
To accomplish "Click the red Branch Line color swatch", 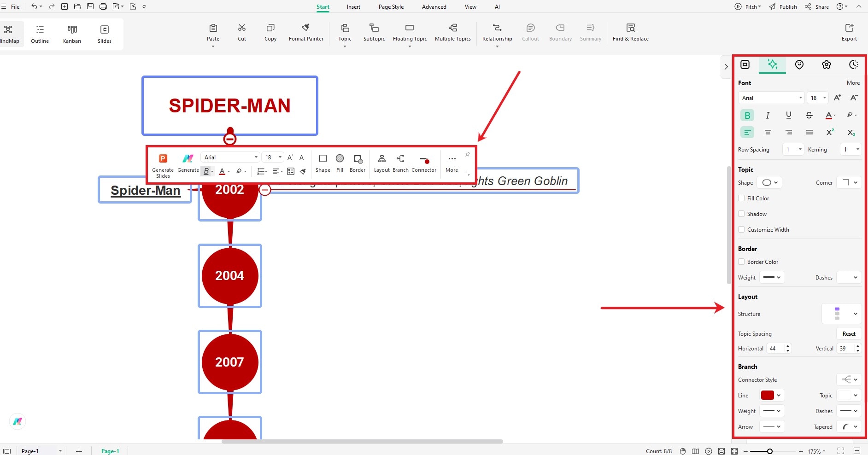I will point(768,395).
